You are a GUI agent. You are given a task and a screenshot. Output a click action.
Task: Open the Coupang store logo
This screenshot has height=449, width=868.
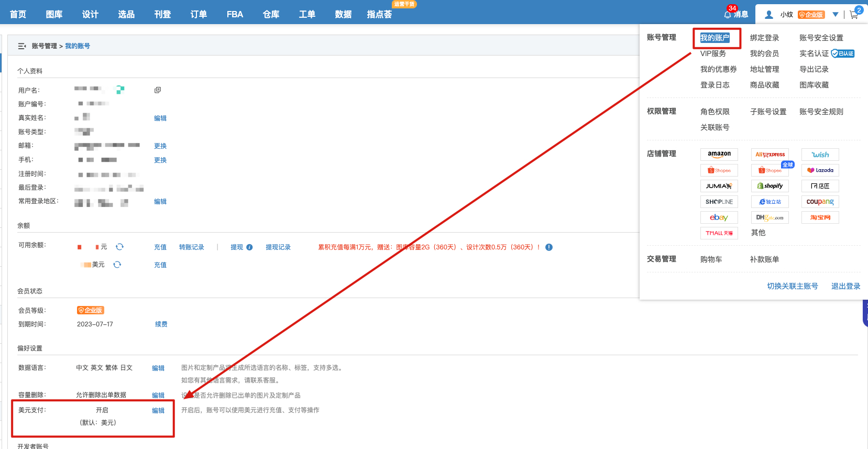coord(820,202)
